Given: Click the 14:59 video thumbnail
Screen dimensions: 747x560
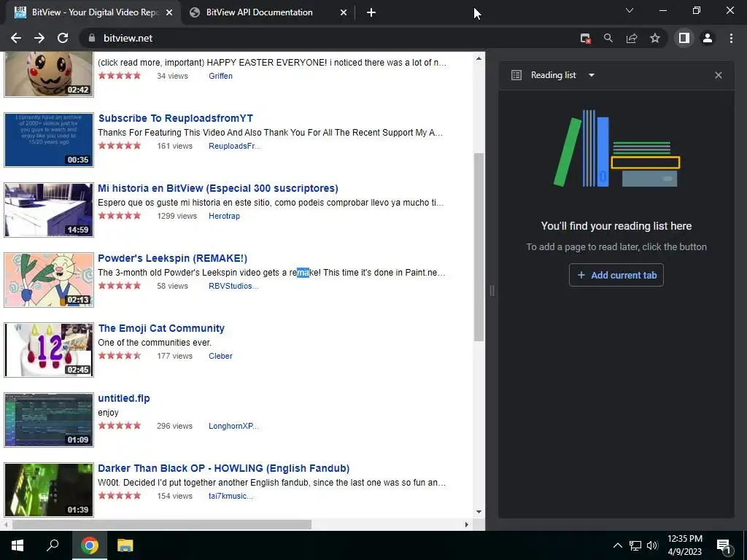Looking at the screenshot, I should 49,210.
